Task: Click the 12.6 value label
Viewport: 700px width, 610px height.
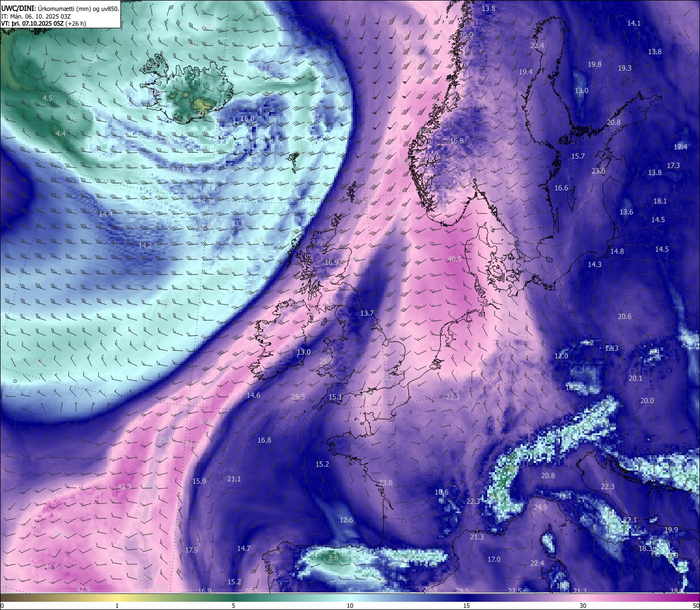Action: tap(346, 520)
